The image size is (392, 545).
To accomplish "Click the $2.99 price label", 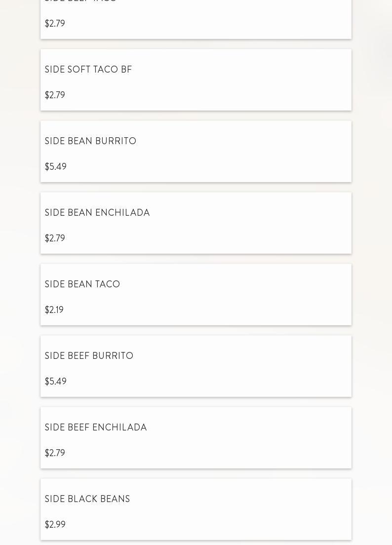I will click(x=55, y=525).
